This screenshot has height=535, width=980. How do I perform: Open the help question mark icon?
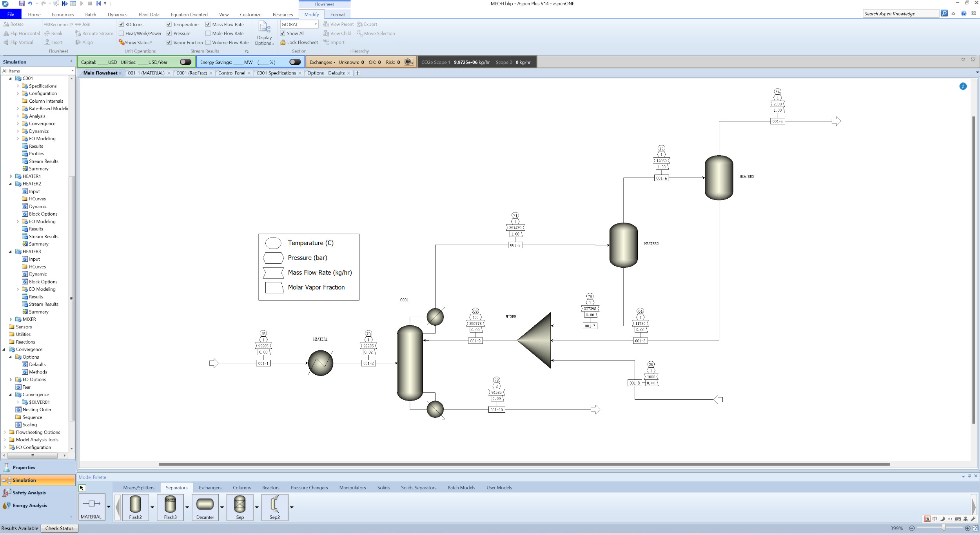click(964, 13)
